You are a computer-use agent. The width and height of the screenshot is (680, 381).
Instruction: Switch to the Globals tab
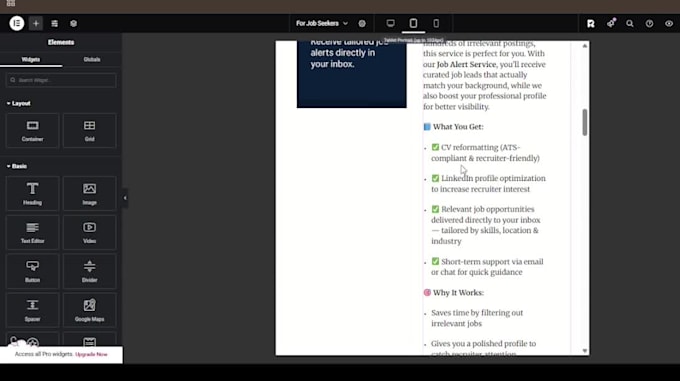pos(92,59)
